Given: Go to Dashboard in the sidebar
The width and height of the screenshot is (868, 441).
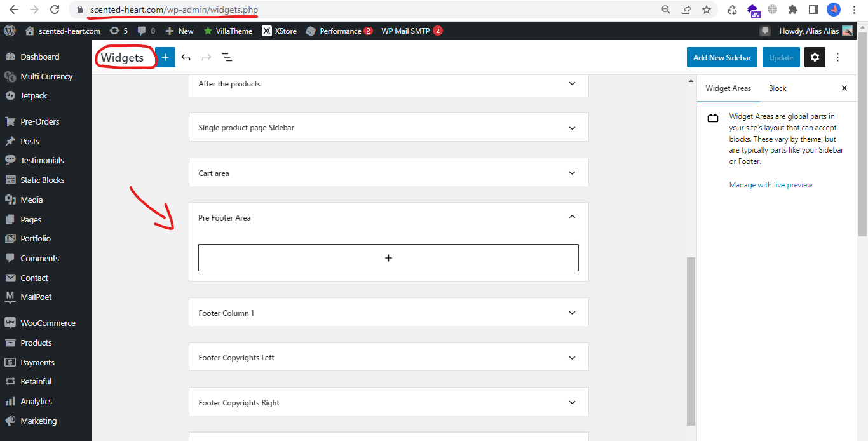Looking at the screenshot, I should click(x=39, y=57).
